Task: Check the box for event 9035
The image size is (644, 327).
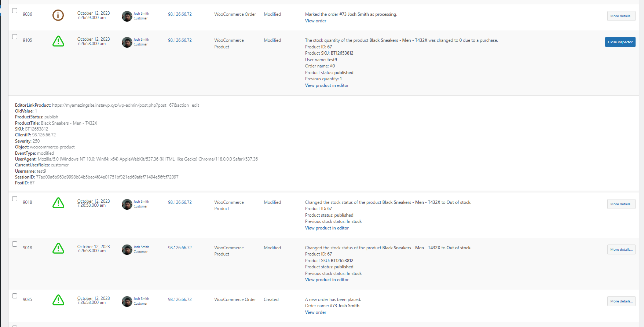Action: coord(15,296)
